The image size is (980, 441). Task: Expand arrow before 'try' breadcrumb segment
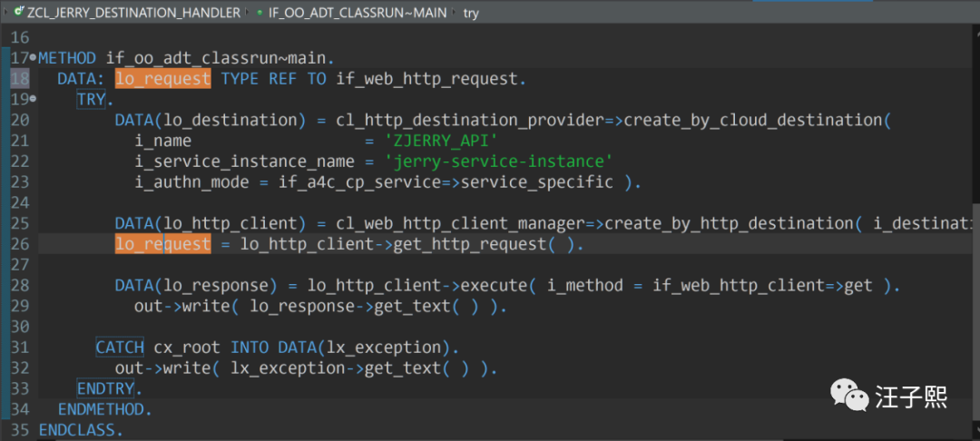454,12
